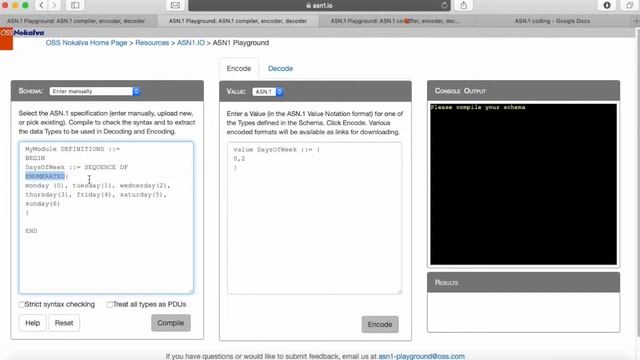Open the Resources breadcrumb link
The width and height of the screenshot is (640, 360).
click(x=152, y=43)
